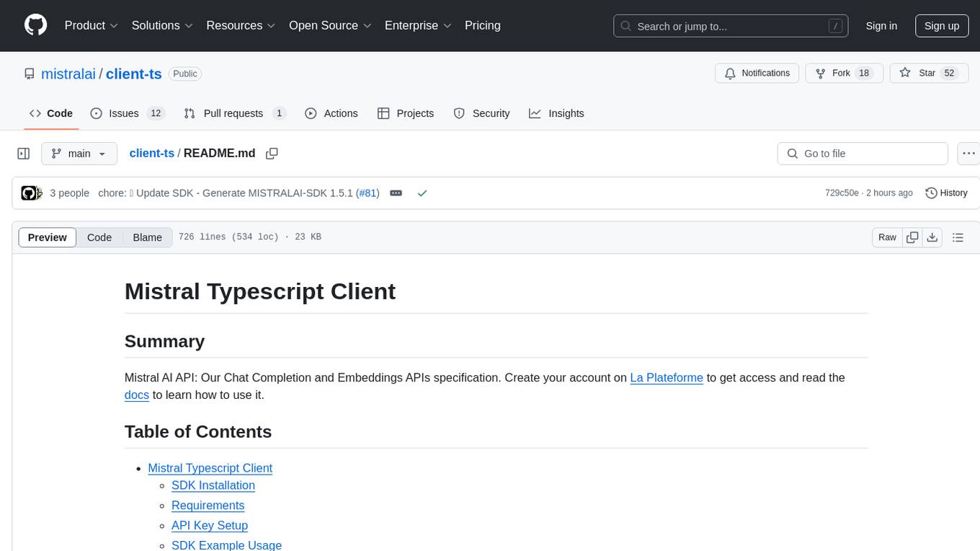Open the Pricing page
The image size is (980, 551).
pyautogui.click(x=483, y=25)
